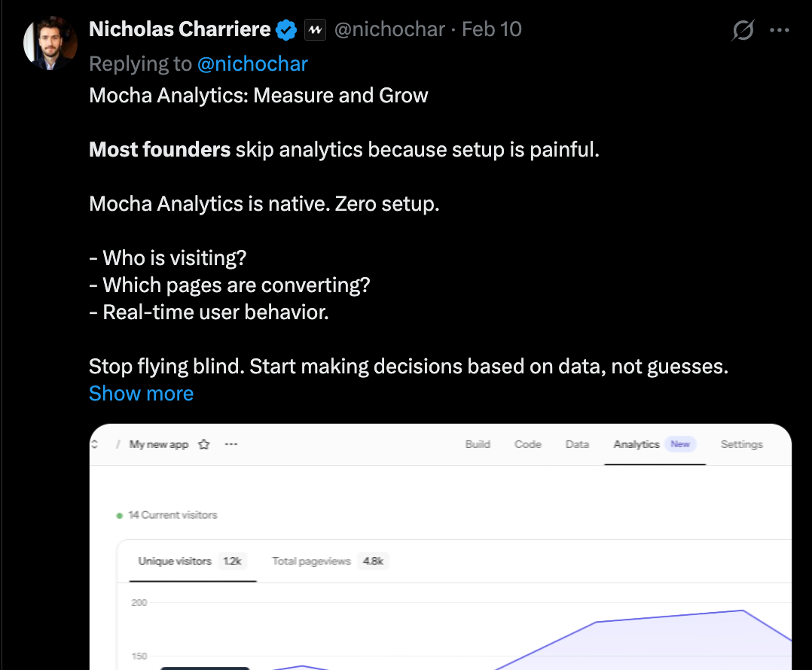
Task: Open the Settings tab
Action: click(x=741, y=444)
